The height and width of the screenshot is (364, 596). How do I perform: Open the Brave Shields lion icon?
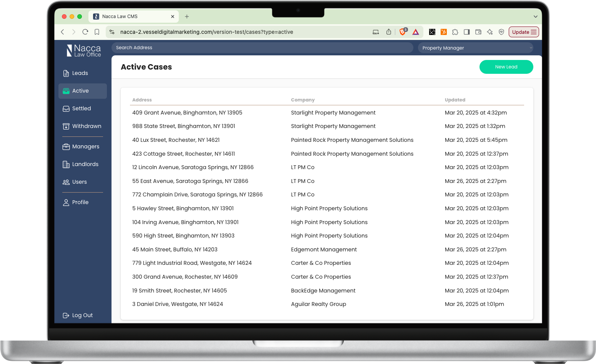point(403,32)
